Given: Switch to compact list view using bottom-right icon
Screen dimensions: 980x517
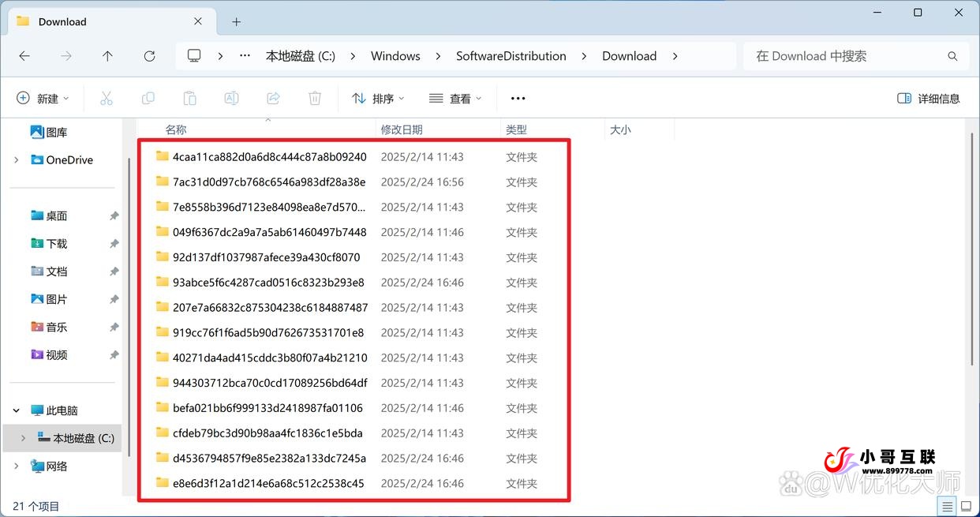Looking at the screenshot, I should point(947,506).
